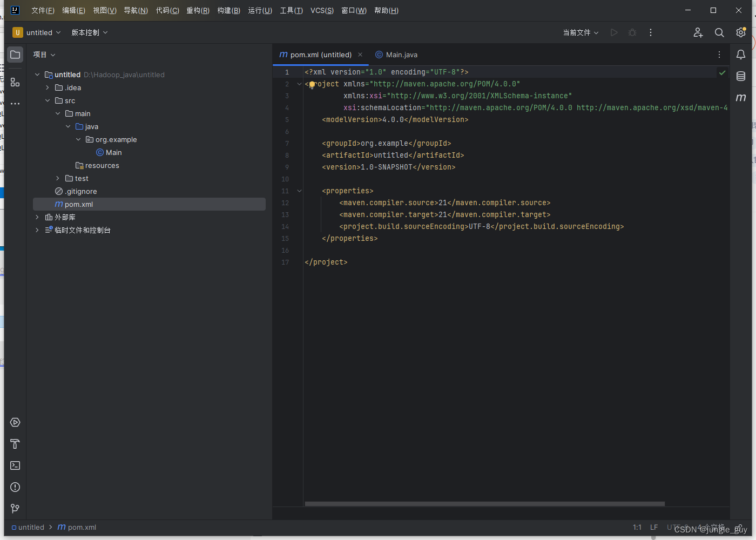Viewport: 756px width, 540px height.
Task: Select the resources folder
Action: tap(97, 165)
